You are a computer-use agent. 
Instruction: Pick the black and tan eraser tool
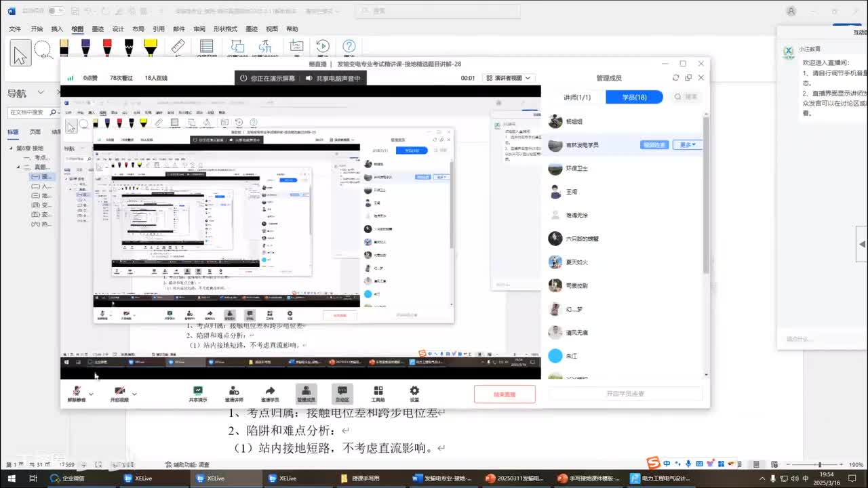[64, 47]
